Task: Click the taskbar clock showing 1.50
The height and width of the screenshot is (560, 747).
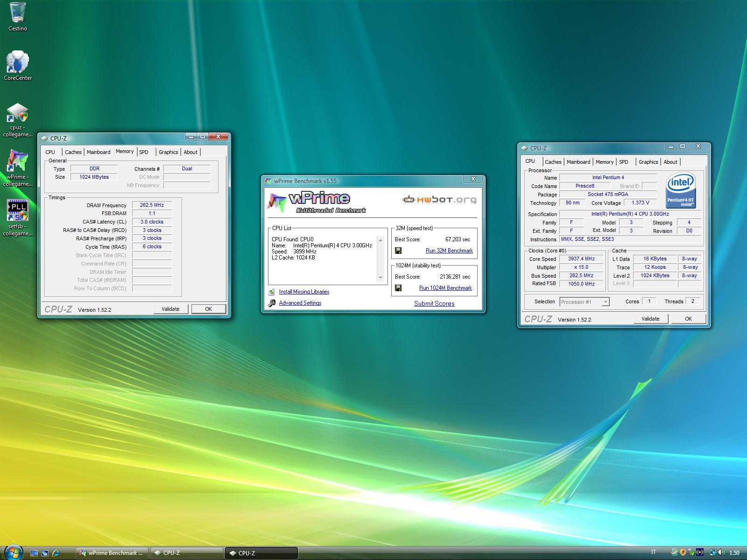Action: tap(734, 553)
